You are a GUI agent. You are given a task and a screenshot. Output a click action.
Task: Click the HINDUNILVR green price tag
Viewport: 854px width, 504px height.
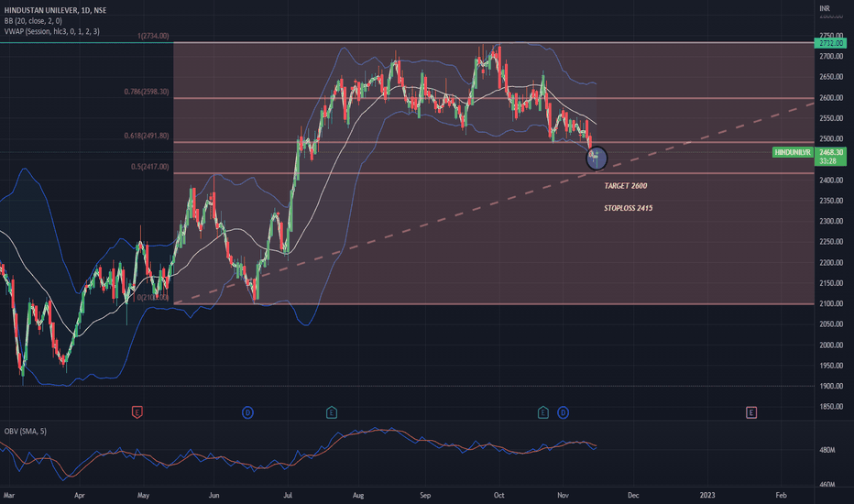tap(793, 152)
